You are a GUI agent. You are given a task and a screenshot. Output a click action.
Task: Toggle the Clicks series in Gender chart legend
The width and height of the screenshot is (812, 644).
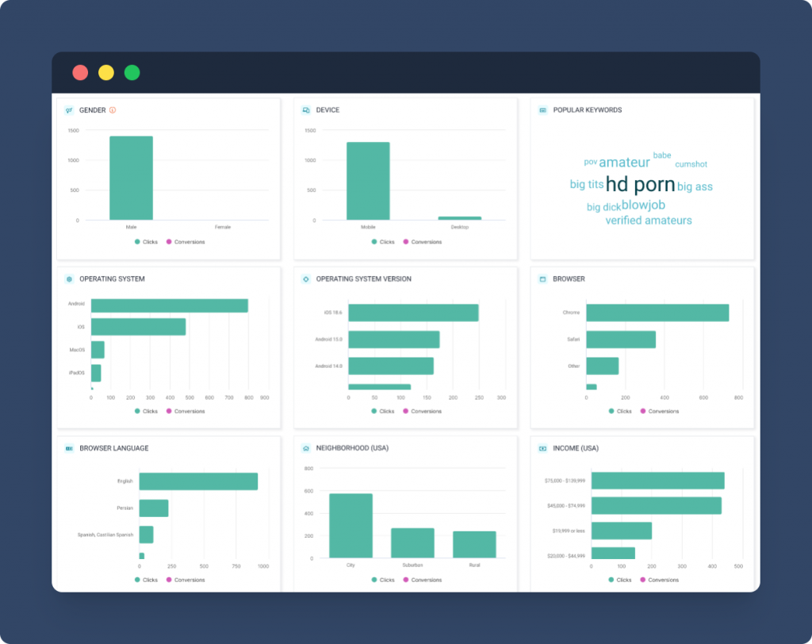146,242
